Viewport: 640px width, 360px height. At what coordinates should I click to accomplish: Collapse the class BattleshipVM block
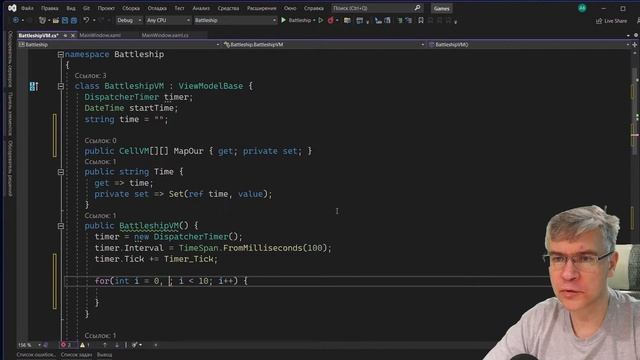pyautogui.click(x=61, y=86)
